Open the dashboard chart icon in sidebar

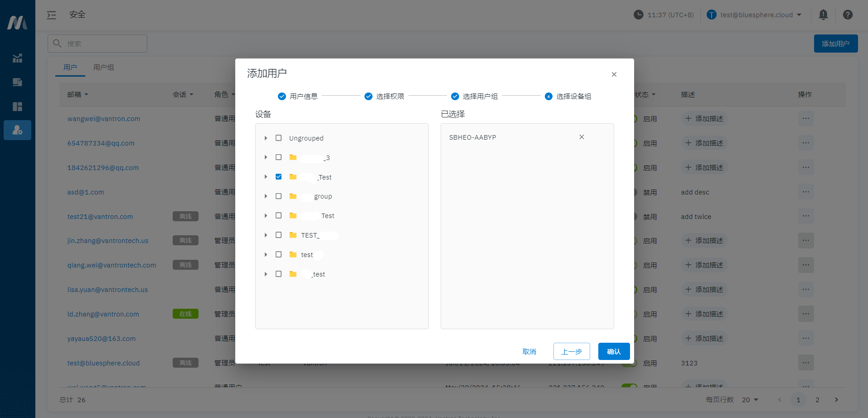tap(17, 58)
